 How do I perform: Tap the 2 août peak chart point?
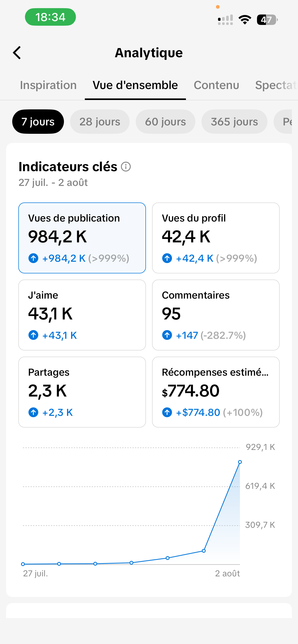[x=240, y=462]
